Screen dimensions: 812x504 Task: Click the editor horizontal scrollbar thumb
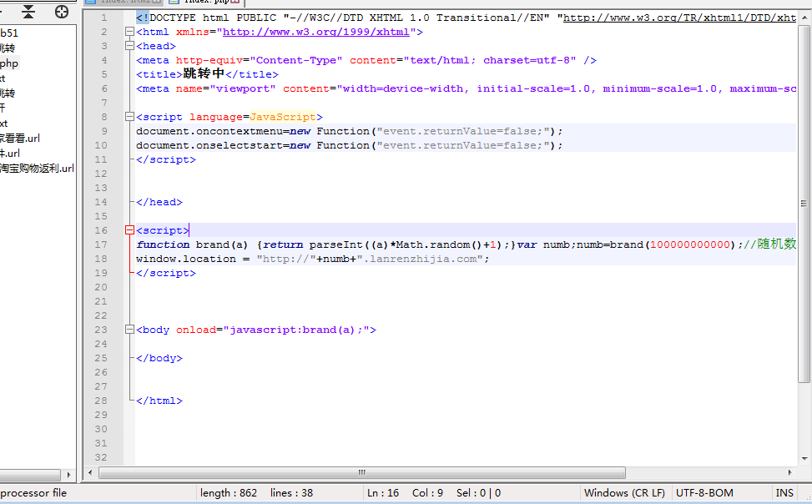(361, 472)
